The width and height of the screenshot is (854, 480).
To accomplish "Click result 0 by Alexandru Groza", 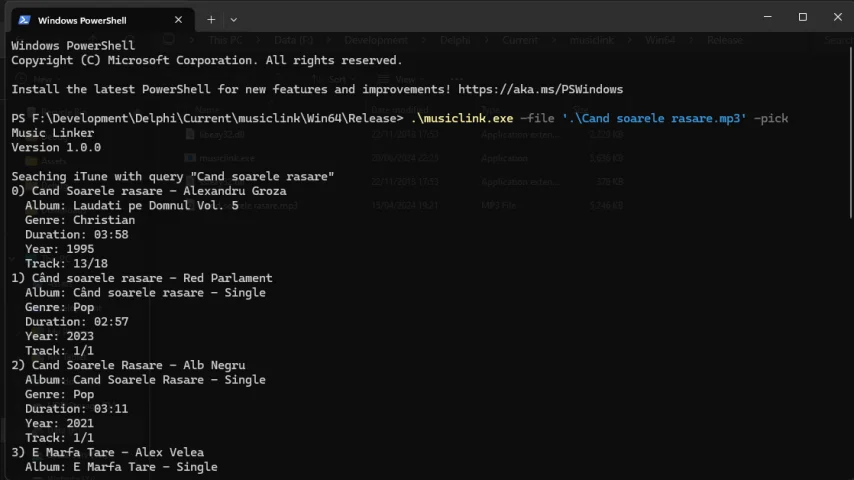I will coord(149,191).
